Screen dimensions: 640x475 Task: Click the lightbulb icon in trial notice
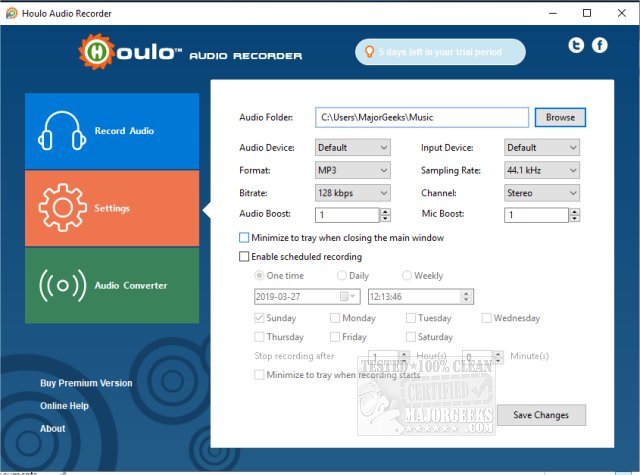[x=369, y=52]
